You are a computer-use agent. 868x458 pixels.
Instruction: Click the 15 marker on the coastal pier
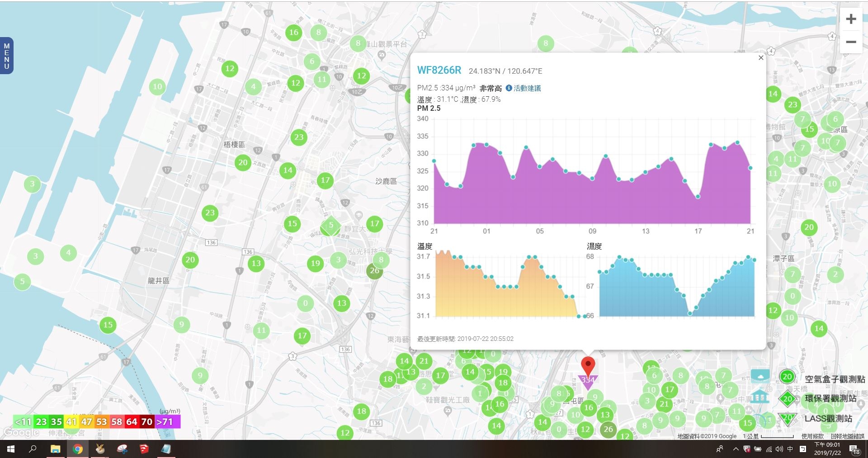click(x=108, y=325)
